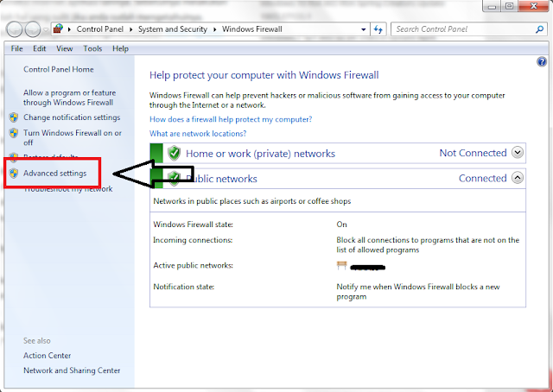Image resolution: width=553 pixels, height=392 pixels.
Task: Select the Windows Firewall breadcrumb
Action: pyautogui.click(x=251, y=29)
